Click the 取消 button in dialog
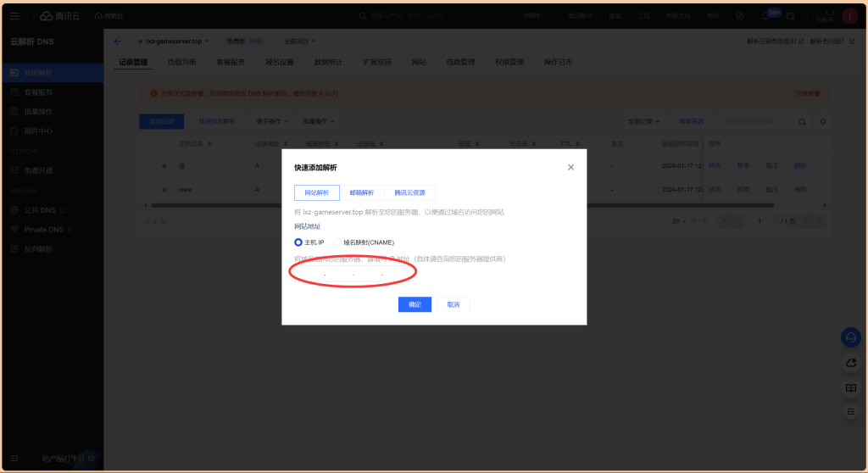Screen dimensions: 868x473 (x=453, y=304)
